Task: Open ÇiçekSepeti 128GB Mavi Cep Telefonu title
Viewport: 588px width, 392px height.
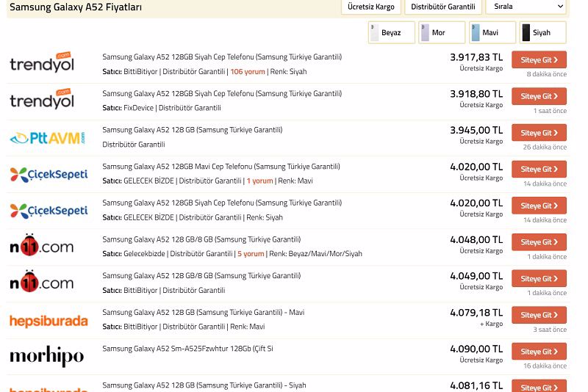Action: coord(221,167)
